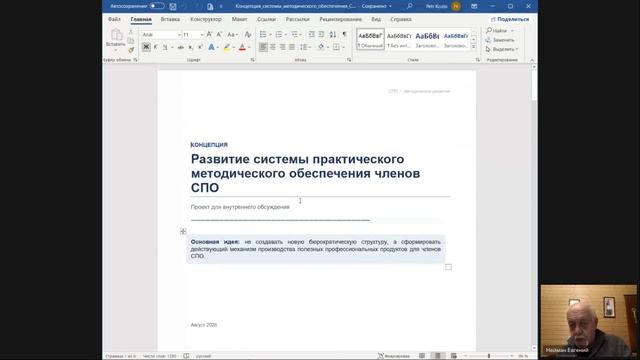Decrease font size with the smaller A icon
Viewport: 640px width, 360px height.
coord(219,34)
